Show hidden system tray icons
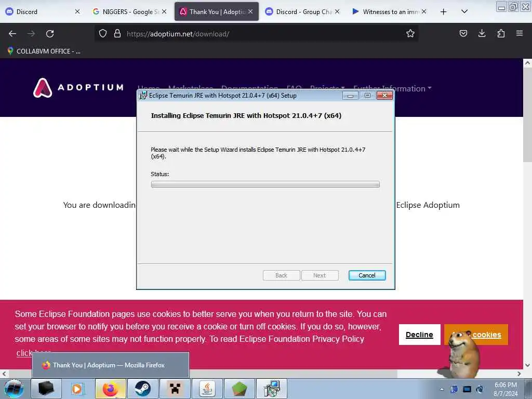This screenshot has height=399, width=532. (x=442, y=389)
